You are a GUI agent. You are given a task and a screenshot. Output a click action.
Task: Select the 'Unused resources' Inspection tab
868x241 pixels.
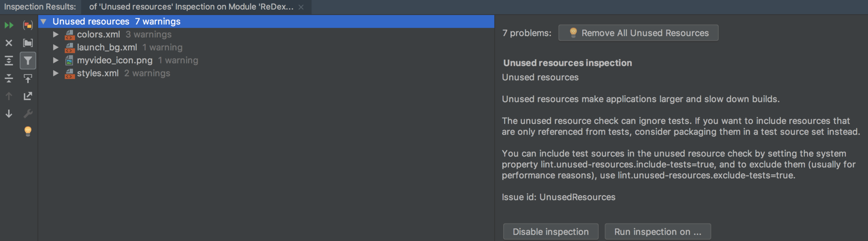191,7
